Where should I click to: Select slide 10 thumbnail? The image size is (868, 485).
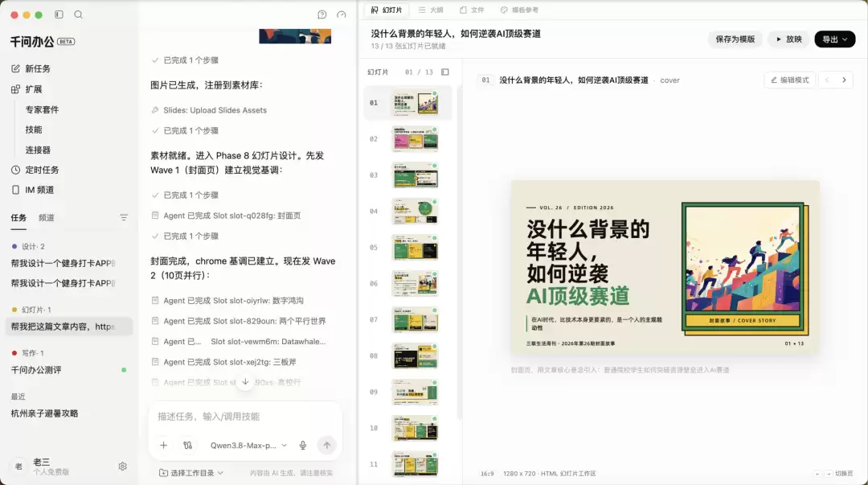point(416,428)
